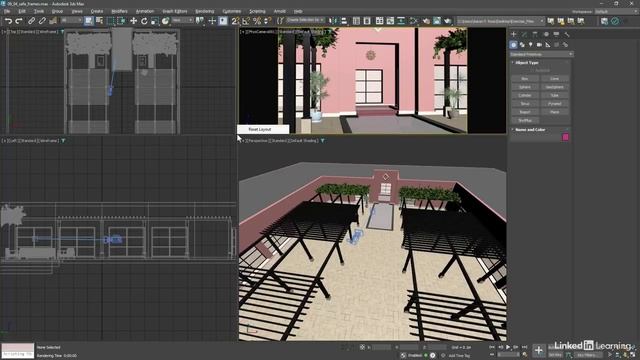Select the Helpers category icon
640x360 pixels.
(x=548, y=44)
